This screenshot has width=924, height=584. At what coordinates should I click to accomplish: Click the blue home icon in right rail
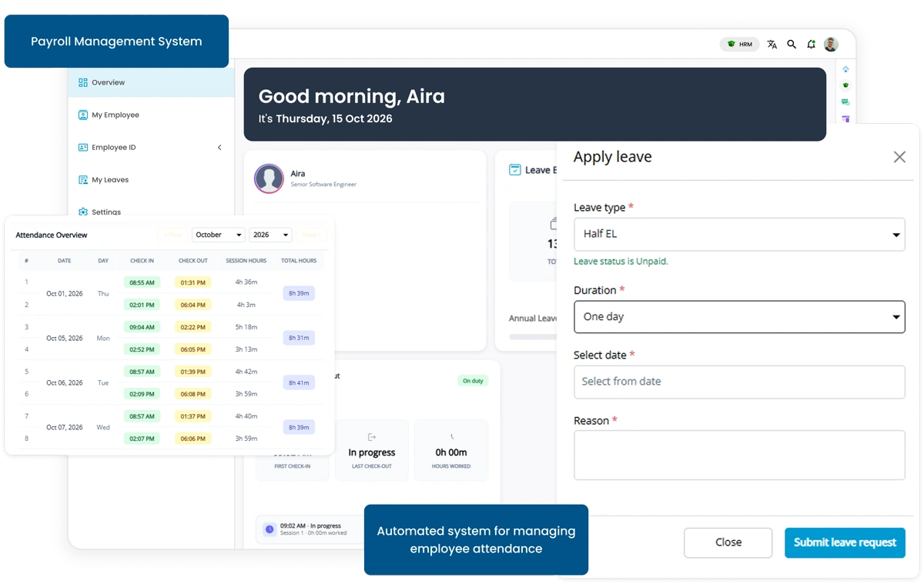tap(845, 69)
